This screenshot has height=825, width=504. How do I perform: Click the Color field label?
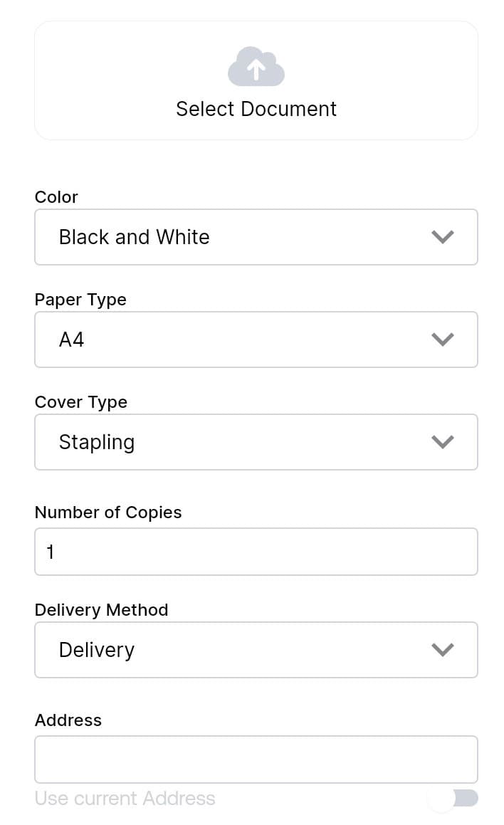(x=56, y=197)
